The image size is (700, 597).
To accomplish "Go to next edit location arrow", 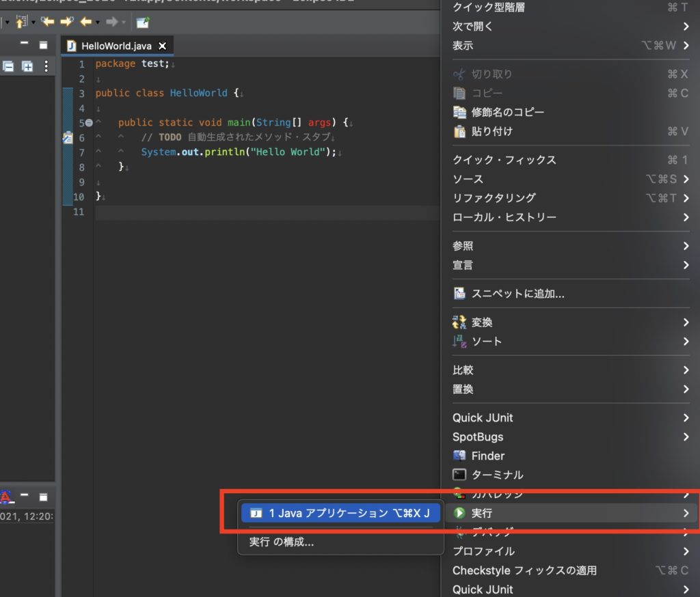I will click(x=67, y=21).
